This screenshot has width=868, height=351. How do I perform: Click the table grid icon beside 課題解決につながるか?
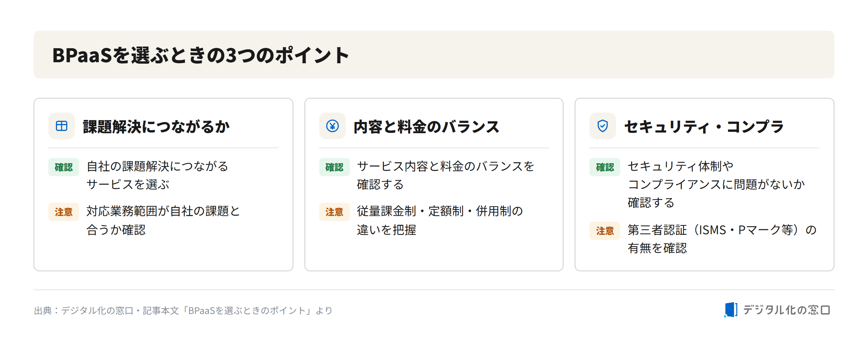pyautogui.click(x=62, y=126)
